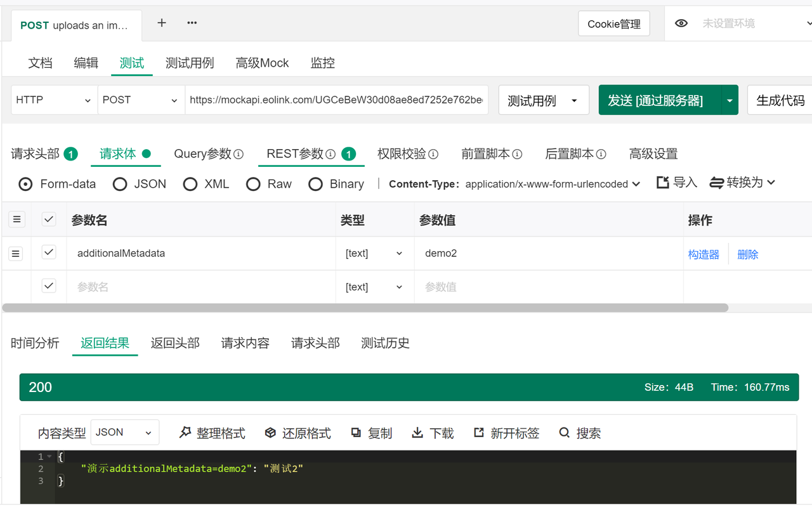This screenshot has width=812, height=510.
Task: Copy the response with 复制
Action: pyautogui.click(x=372, y=433)
